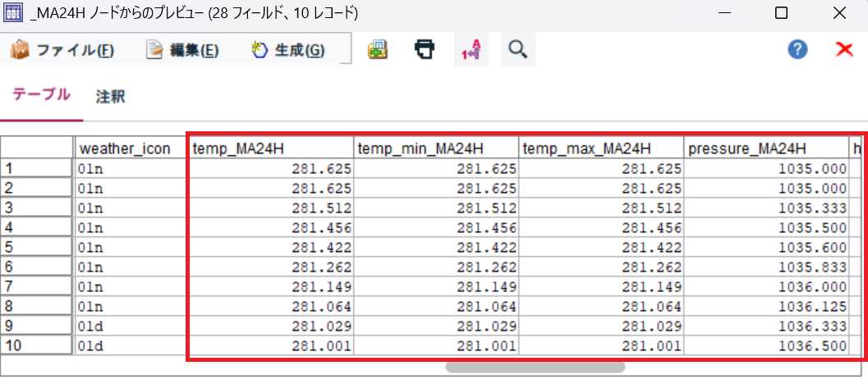Image resolution: width=868 pixels, height=384 pixels.
Task: Click pressure_MA24H cell 1035.600
Action: pyautogui.click(x=765, y=248)
